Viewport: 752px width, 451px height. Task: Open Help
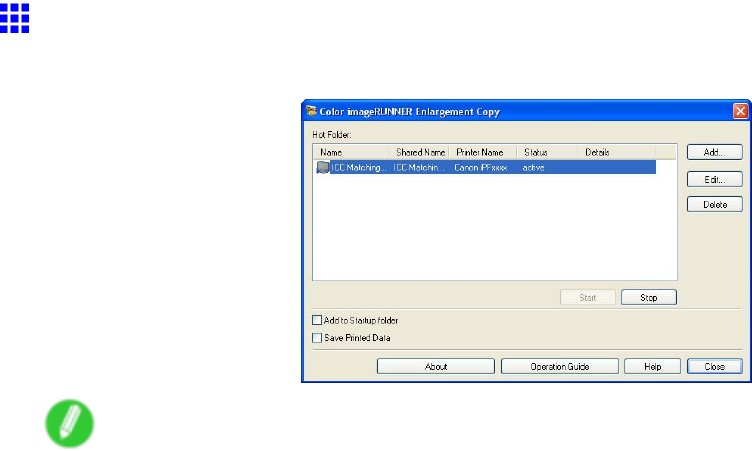tap(652, 367)
